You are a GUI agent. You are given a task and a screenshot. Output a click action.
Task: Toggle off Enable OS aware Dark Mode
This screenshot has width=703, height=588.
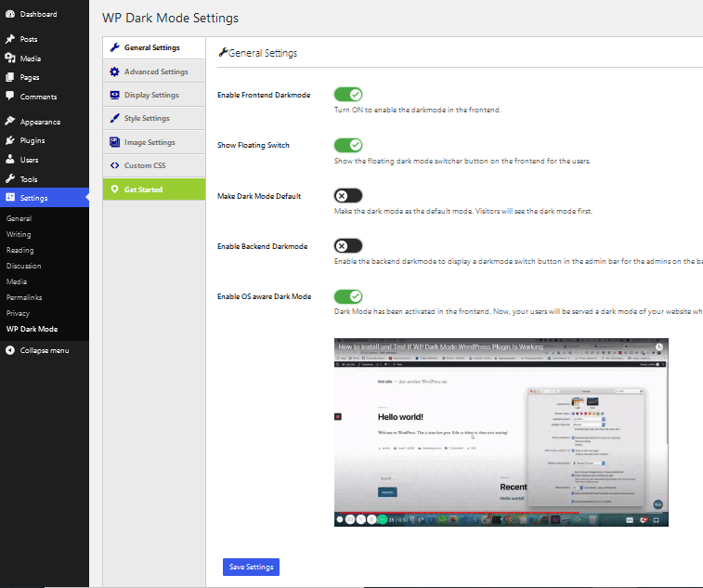point(348,296)
